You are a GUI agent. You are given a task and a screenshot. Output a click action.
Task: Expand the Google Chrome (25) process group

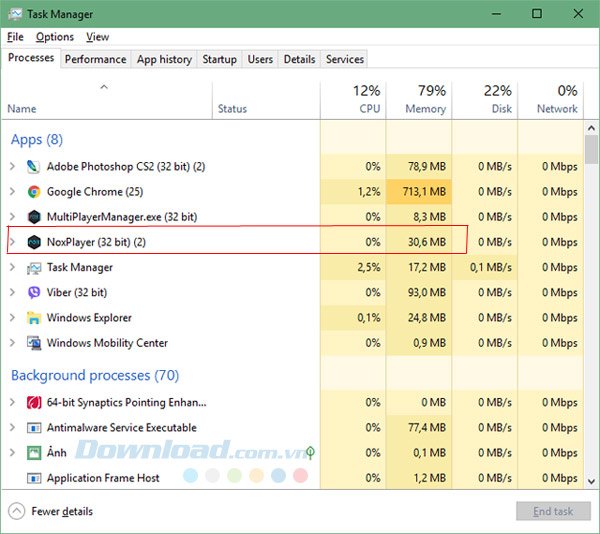click(12, 191)
